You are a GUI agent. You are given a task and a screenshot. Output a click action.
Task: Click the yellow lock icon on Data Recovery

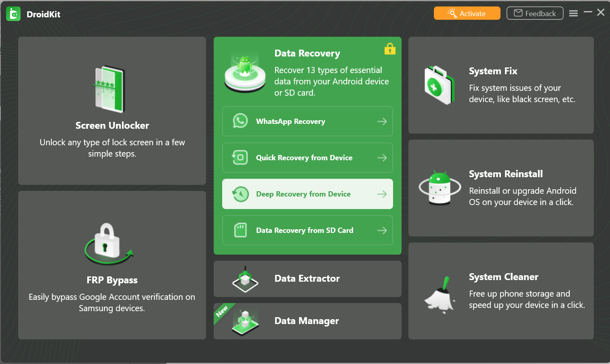coord(390,49)
